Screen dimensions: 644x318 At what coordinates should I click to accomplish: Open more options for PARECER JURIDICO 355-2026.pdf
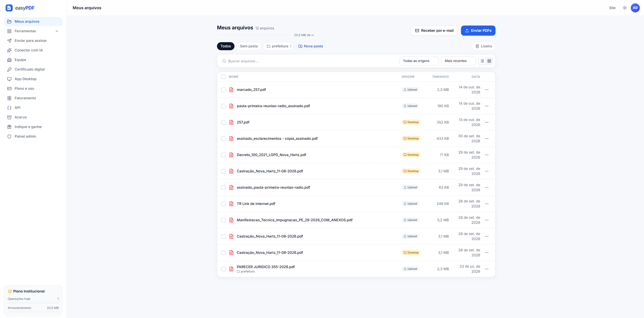(487, 269)
